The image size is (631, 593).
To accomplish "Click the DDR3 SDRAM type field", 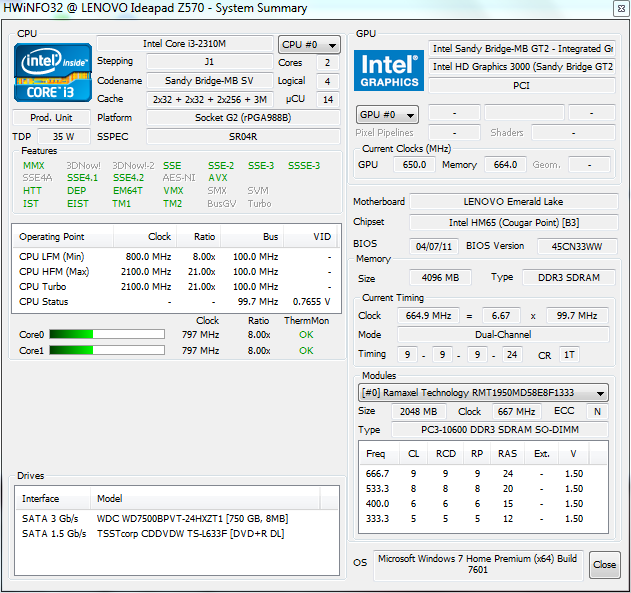I will tap(569, 278).
